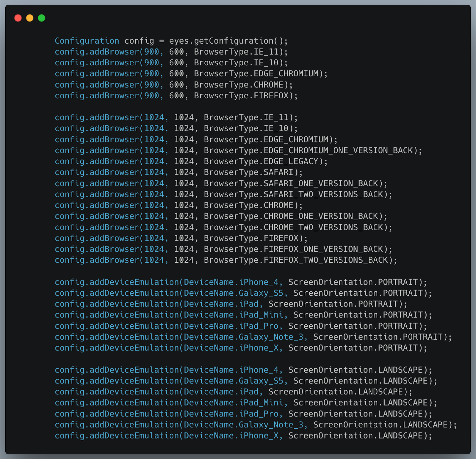This screenshot has height=459, width=476.
Task: Click the eyes.getConfiguration() method call
Action: coord(228,41)
